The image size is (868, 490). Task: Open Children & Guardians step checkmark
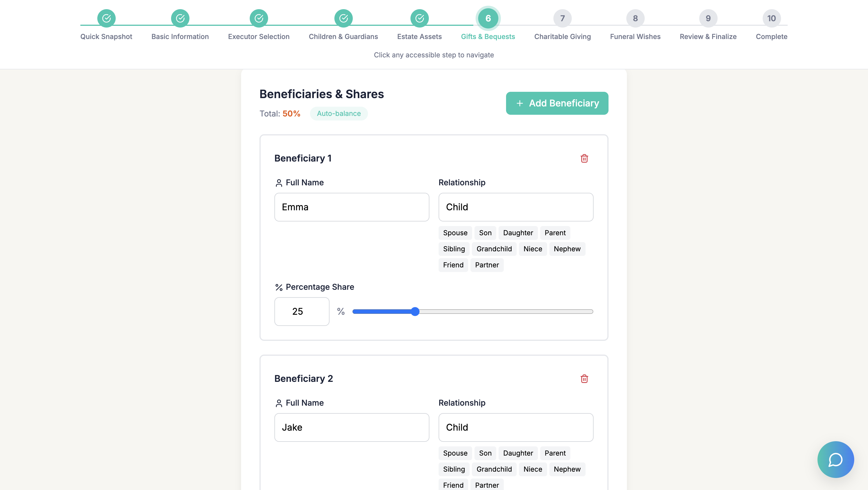343,18
